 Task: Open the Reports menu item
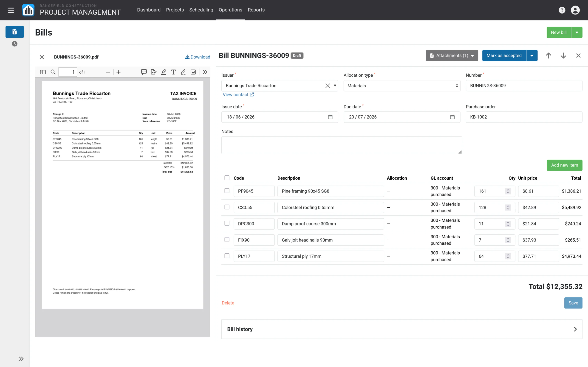[x=256, y=10]
